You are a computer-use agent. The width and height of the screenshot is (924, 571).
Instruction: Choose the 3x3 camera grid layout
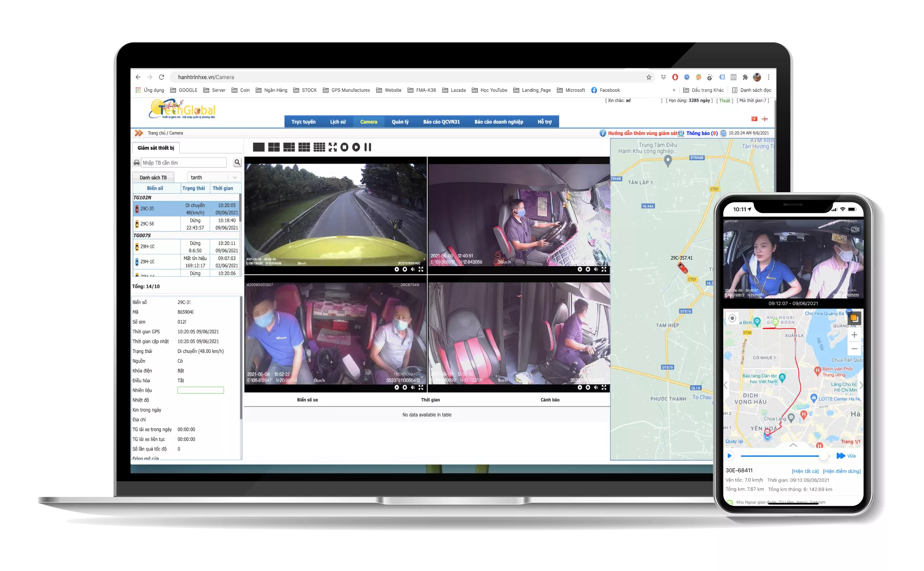point(304,147)
